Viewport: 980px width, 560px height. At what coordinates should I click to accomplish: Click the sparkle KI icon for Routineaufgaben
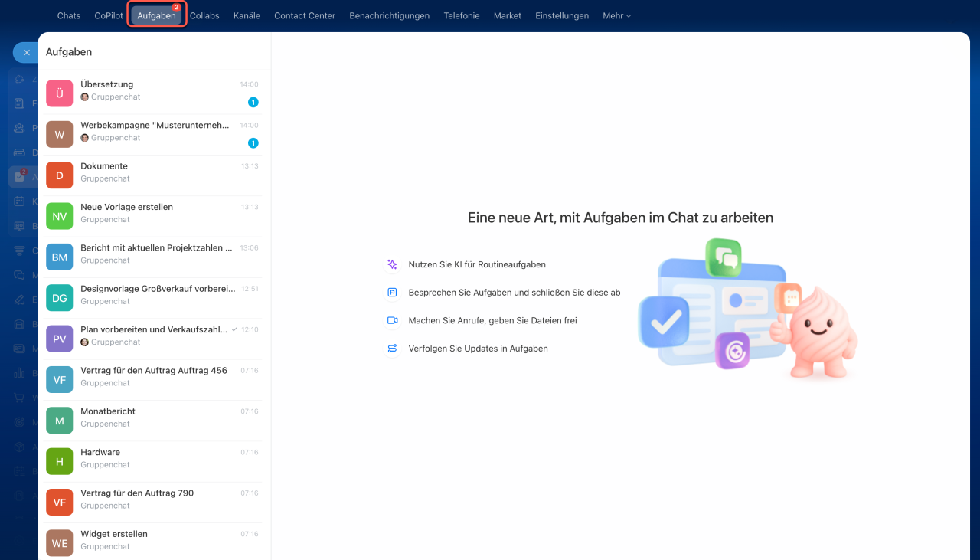pyautogui.click(x=392, y=264)
